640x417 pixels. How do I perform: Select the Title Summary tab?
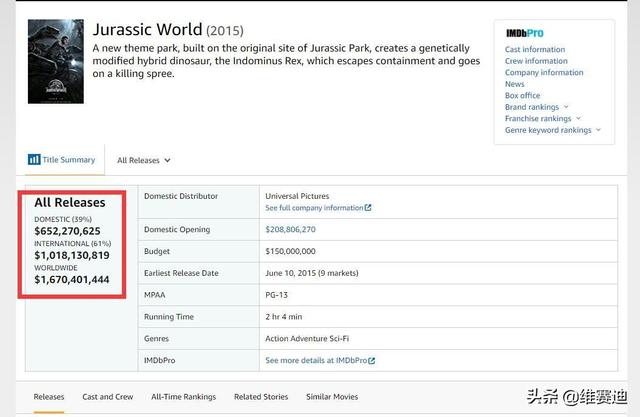point(62,160)
